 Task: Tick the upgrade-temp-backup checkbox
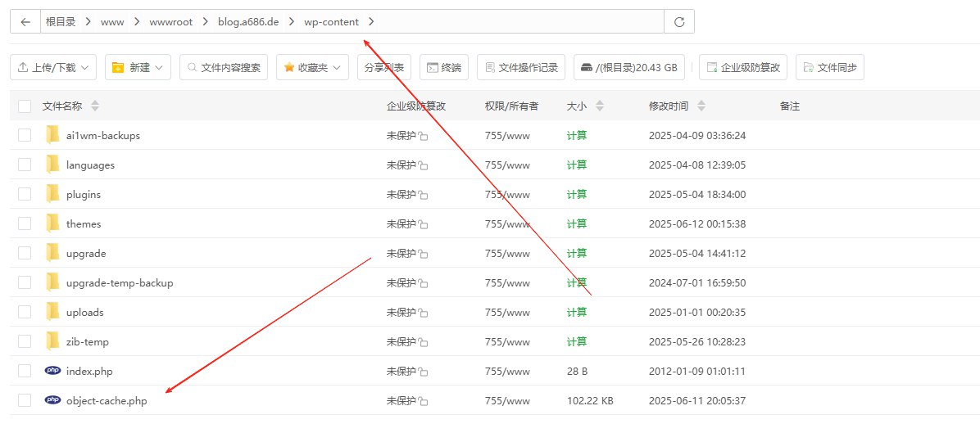click(x=25, y=283)
